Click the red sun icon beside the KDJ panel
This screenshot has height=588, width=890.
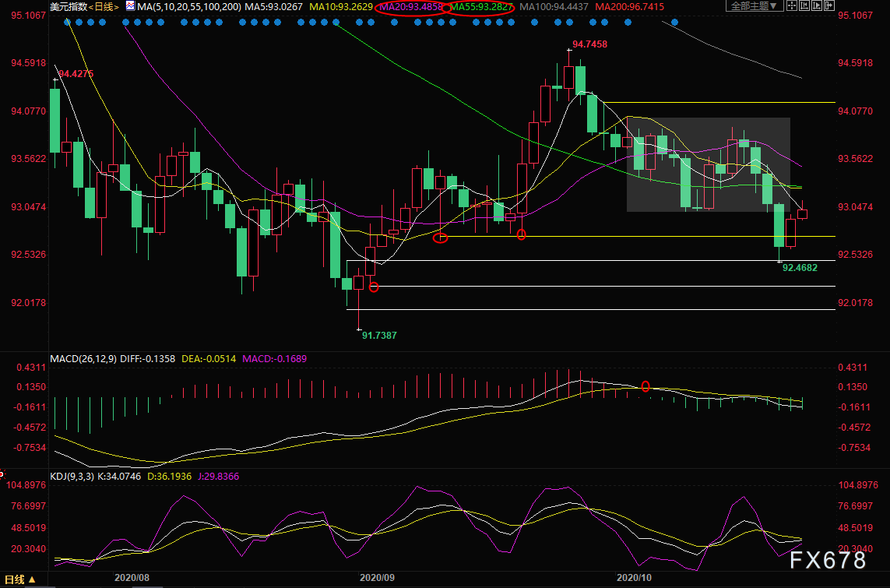coord(2,473)
